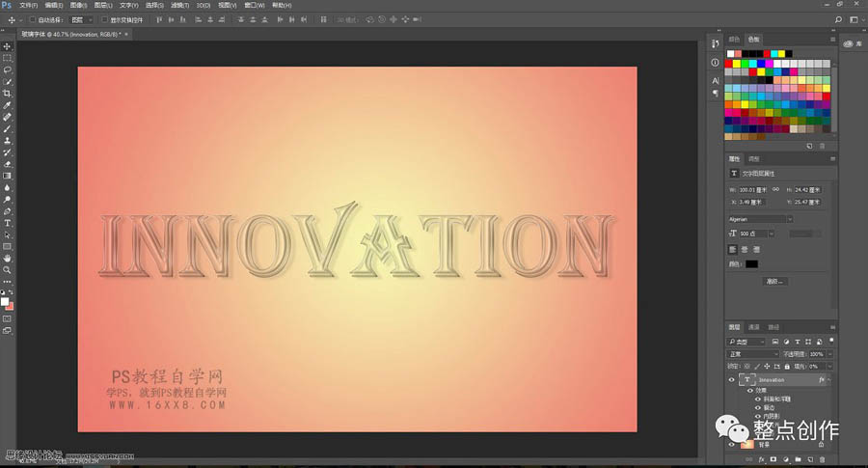Click the black text color swatch
The width and height of the screenshot is (868, 468).
pyautogui.click(x=751, y=264)
